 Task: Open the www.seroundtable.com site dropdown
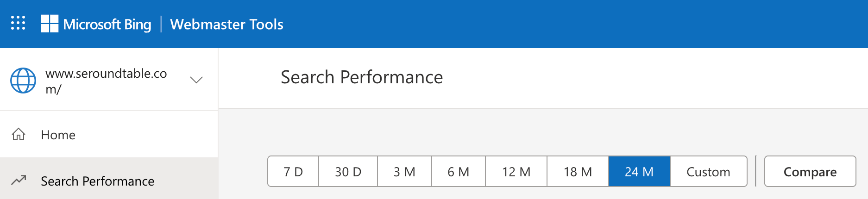coord(106,81)
